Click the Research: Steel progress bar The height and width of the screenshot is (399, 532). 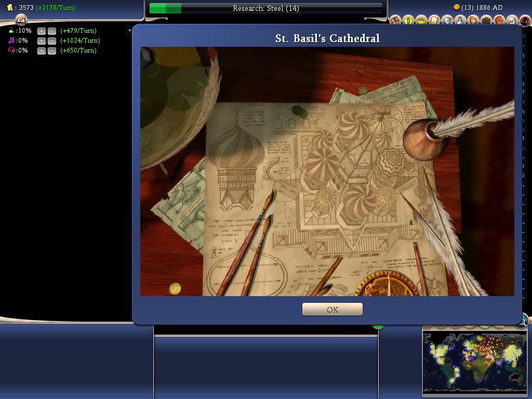(265, 8)
